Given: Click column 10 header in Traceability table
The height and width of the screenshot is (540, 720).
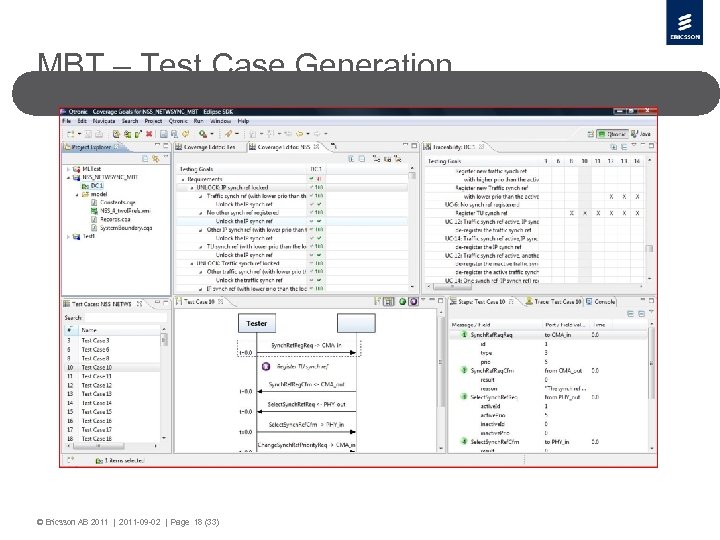Looking at the screenshot, I should (x=584, y=161).
